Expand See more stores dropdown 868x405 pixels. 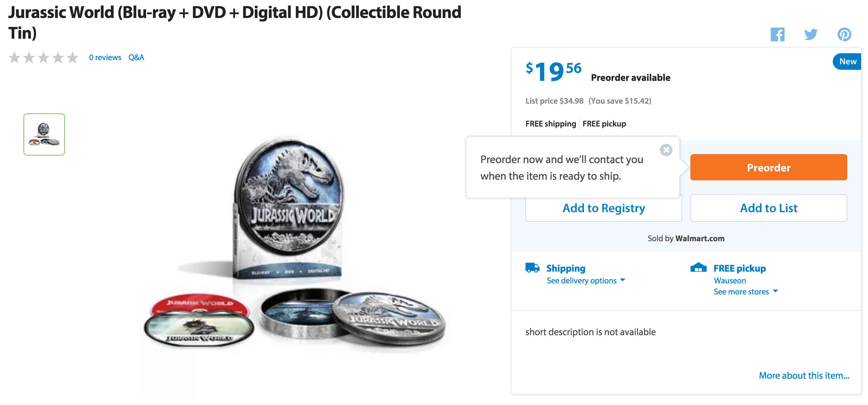(x=746, y=292)
